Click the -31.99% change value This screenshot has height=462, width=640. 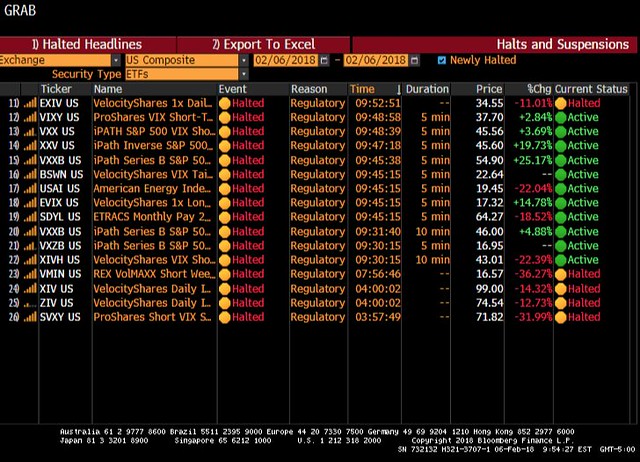coord(533,317)
